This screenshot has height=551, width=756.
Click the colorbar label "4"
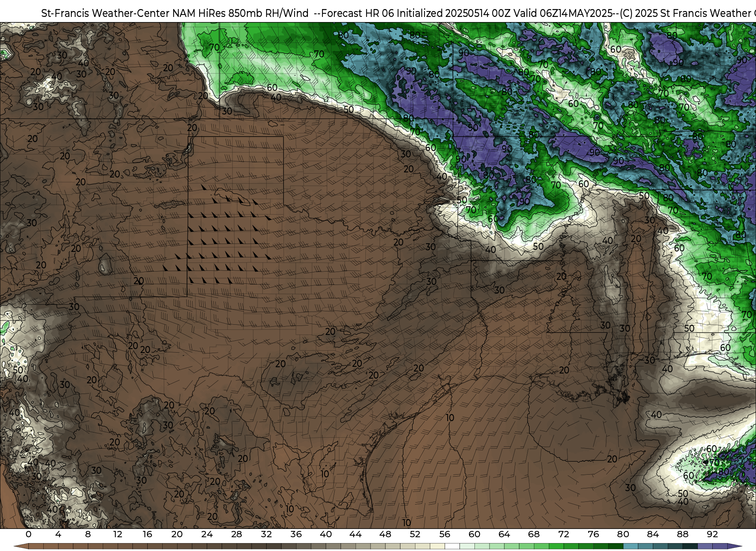[58, 534]
